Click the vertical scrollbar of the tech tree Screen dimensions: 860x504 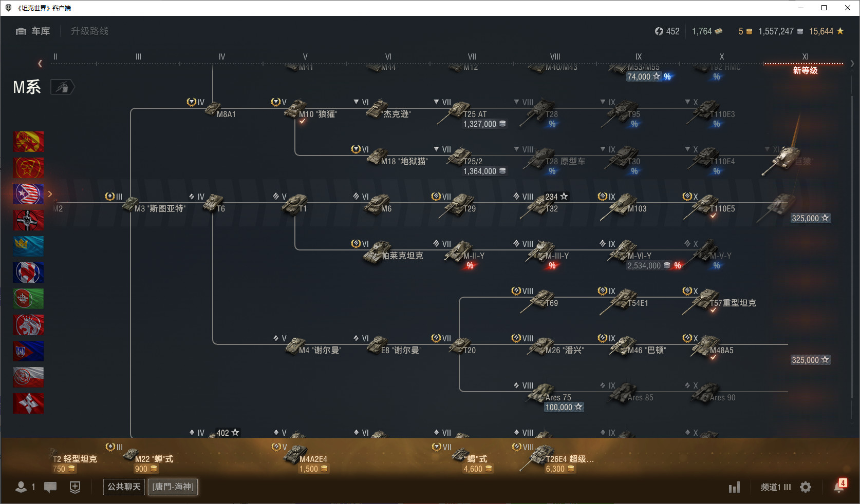pos(852,246)
